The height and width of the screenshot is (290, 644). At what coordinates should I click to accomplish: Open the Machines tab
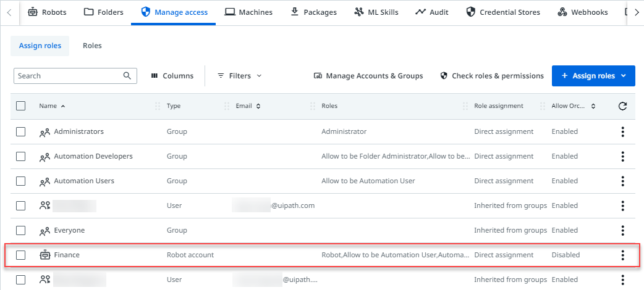tap(248, 12)
